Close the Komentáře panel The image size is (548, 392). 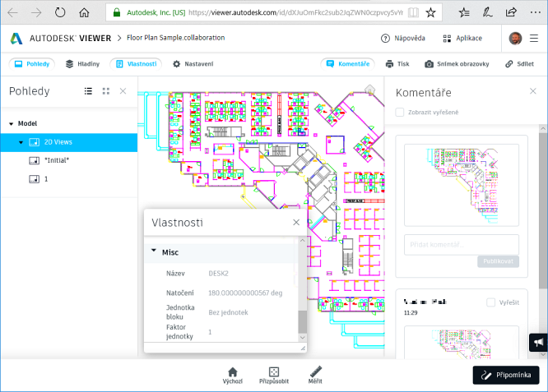coord(532,91)
